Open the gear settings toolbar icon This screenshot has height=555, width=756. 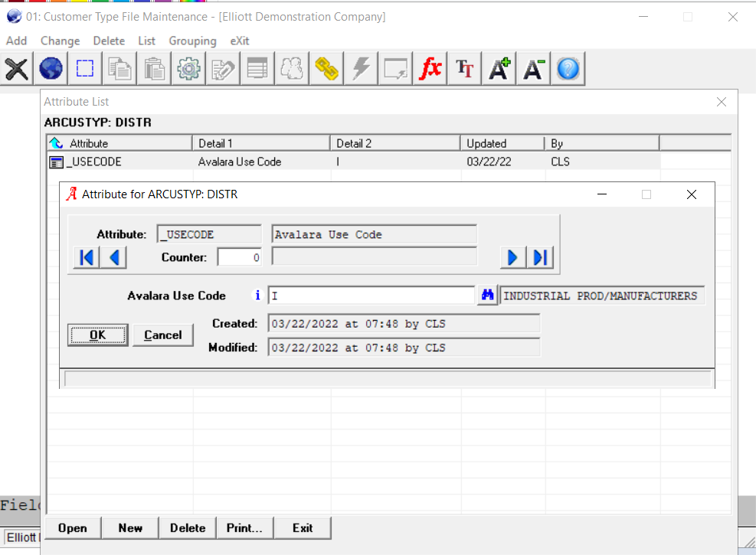[x=188, y=69]
